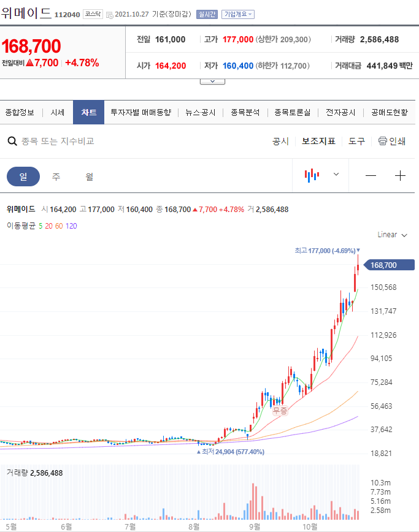Click the 60-day moving average label
419x532 pixels.
click(x=59, y=226)
